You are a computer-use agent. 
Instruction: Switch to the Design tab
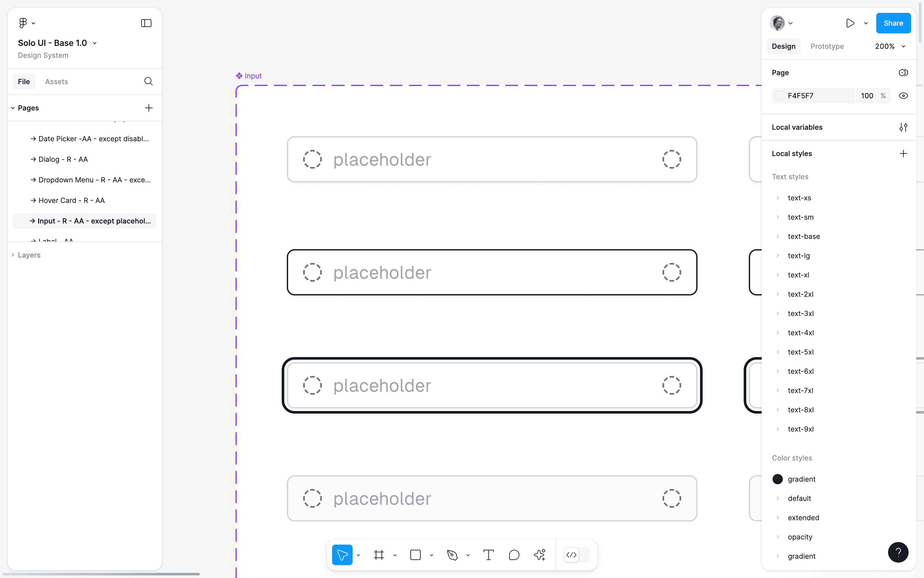tap(783, 46)
